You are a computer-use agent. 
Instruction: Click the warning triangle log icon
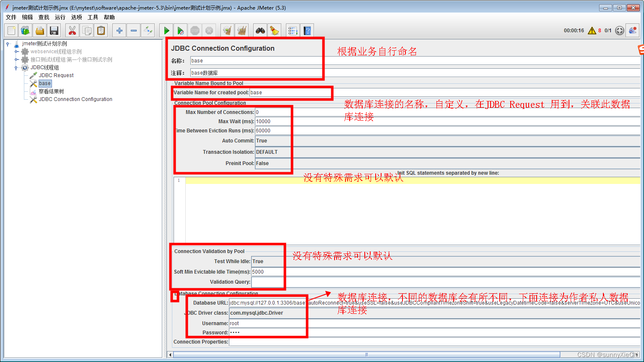pos(592,31)
